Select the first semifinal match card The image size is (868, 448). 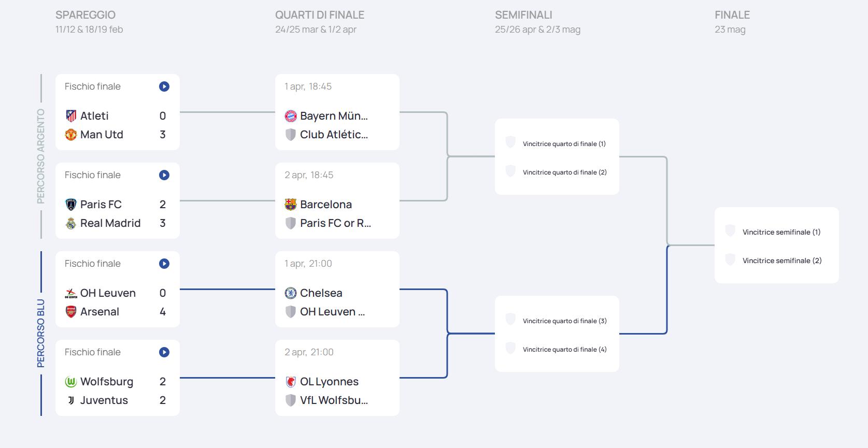point(557,157)
